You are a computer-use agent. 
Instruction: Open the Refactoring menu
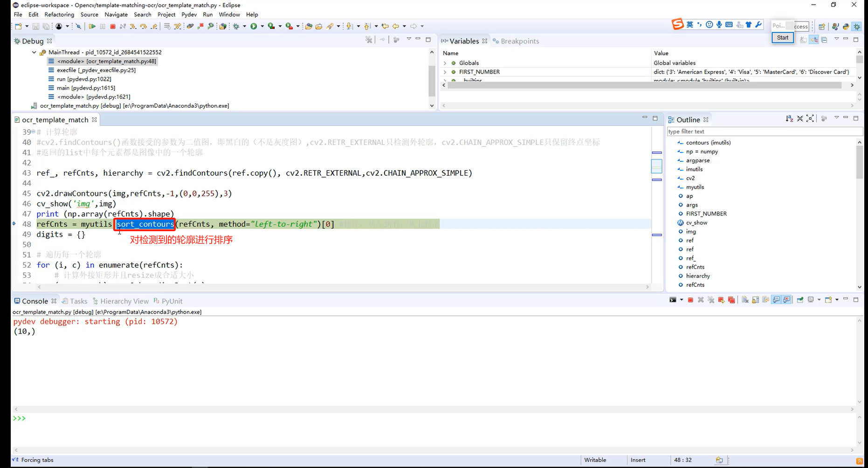[x=59, y=14]
